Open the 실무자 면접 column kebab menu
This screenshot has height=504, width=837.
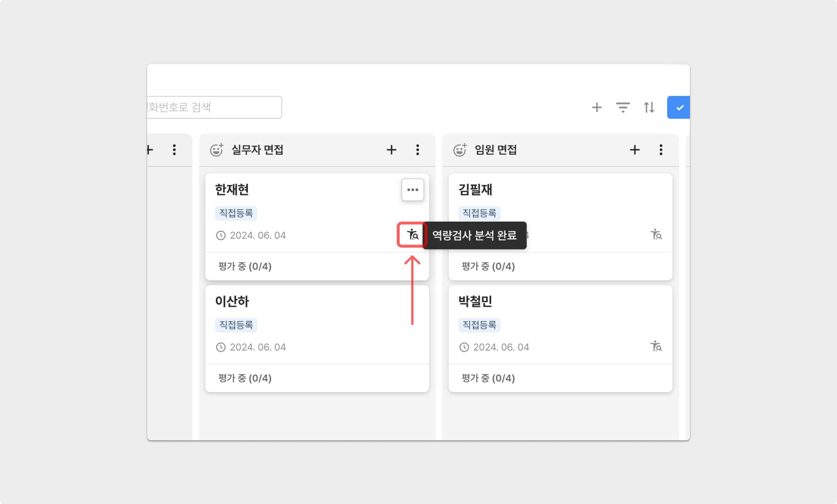(417, 150)
